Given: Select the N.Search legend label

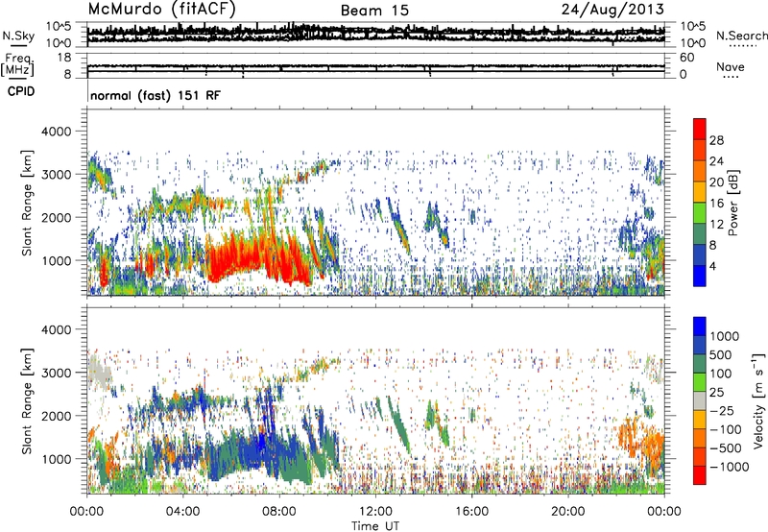Looking at the screenshot, I should 741,36.
